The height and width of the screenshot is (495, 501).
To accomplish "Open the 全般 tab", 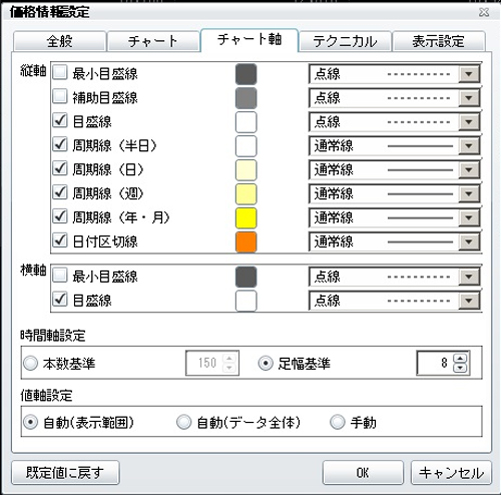I will 60,41.
